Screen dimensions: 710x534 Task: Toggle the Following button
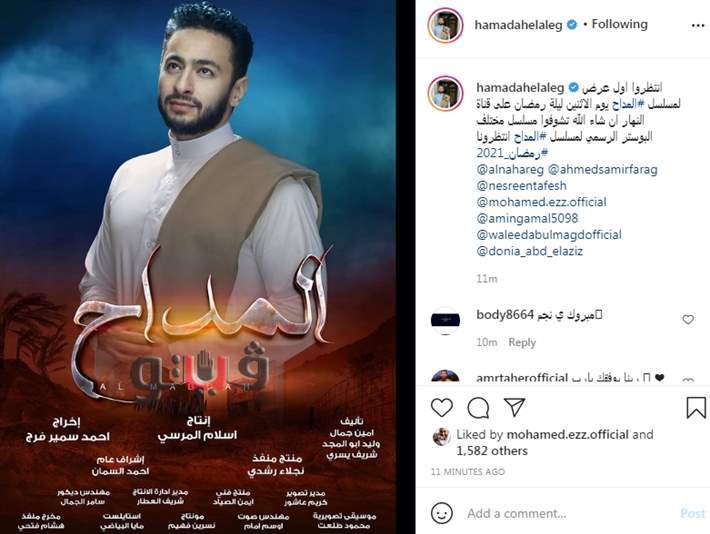pyautogui.click(x=619, y=24)
